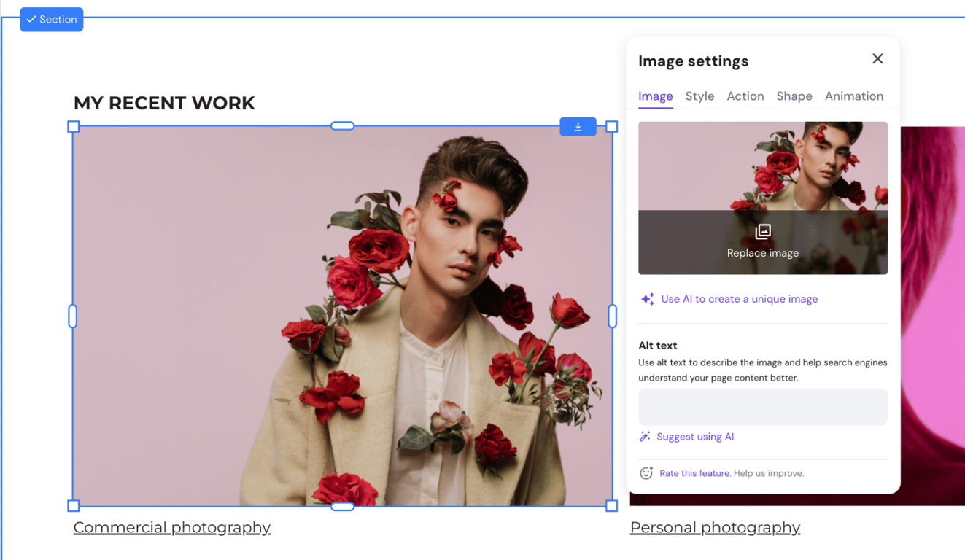
Task: Close the Image settings panel
Action: pos(877,58)
